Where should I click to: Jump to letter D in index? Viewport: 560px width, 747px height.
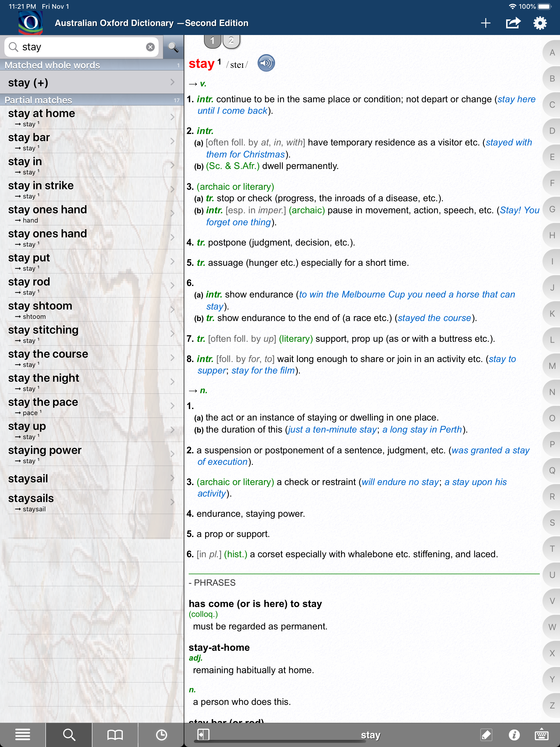[x=552, y=131]
